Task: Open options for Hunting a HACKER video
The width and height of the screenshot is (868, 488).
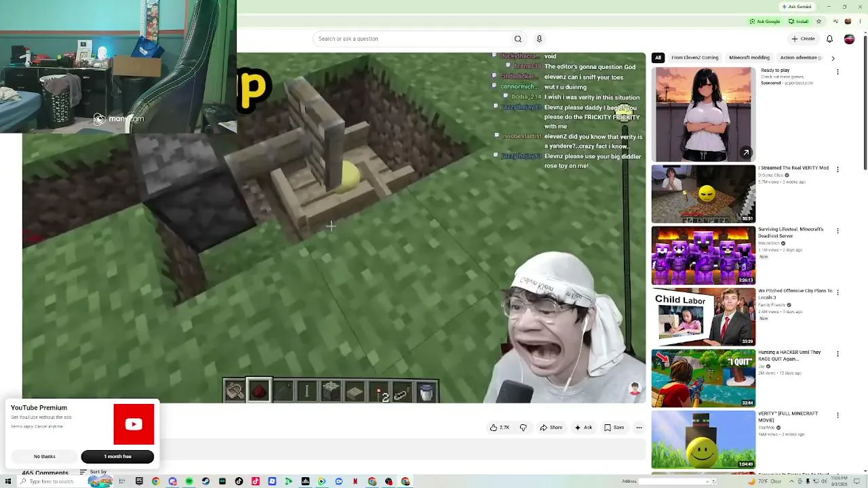Action: point(837,354)
